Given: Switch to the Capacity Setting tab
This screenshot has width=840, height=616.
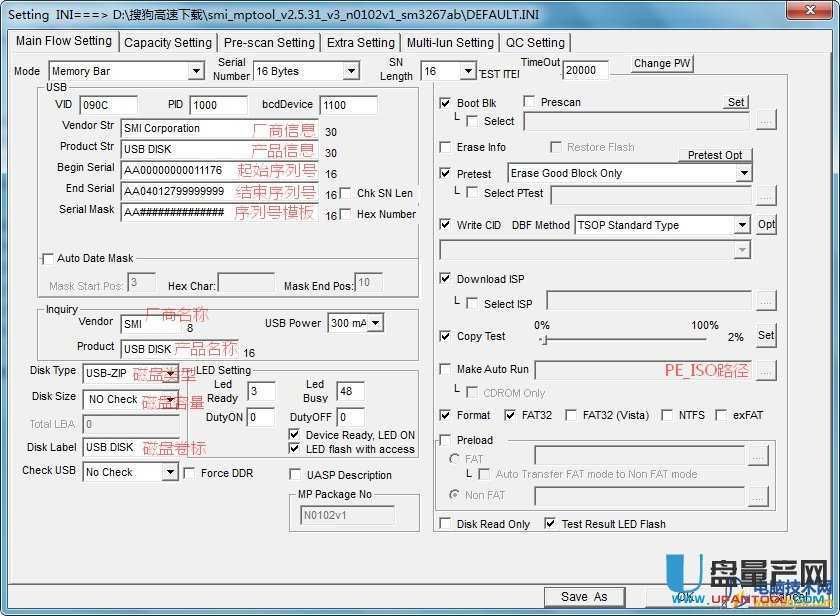Looking at the screenshot, I should tap(168, 43).
